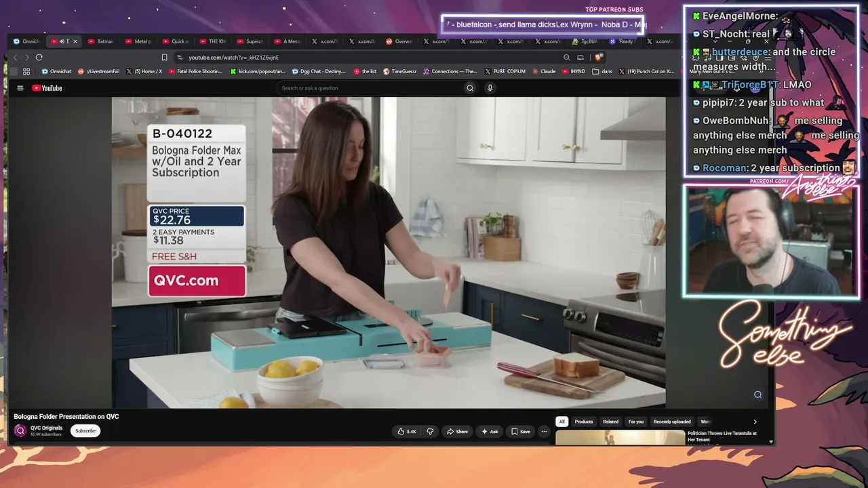Select the 'Recently uploaded' filter chip
Viewport: 868px width, 488px height.
point(672,422)
